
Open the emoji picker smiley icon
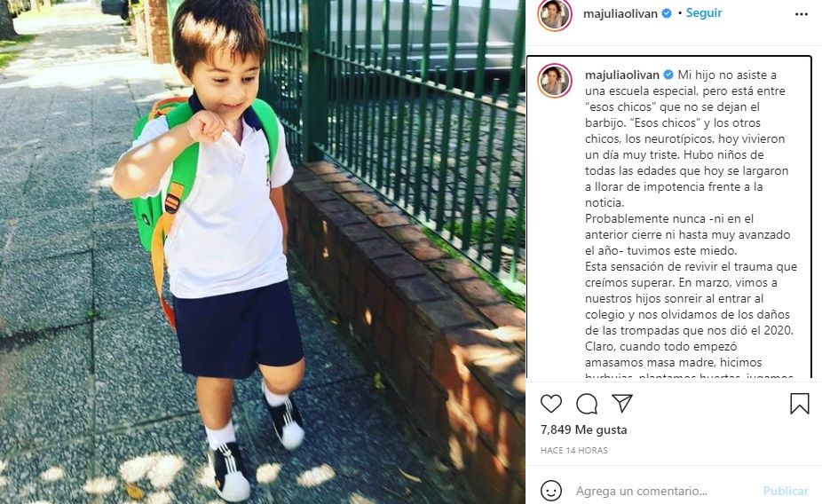coord(551,491)
